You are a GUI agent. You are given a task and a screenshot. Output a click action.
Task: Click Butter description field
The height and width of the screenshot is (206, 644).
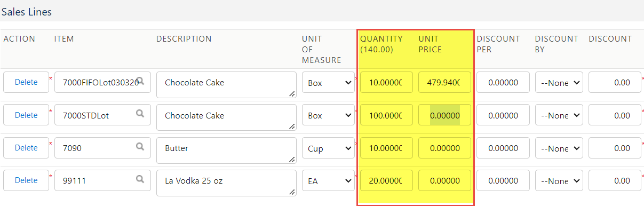226,150
